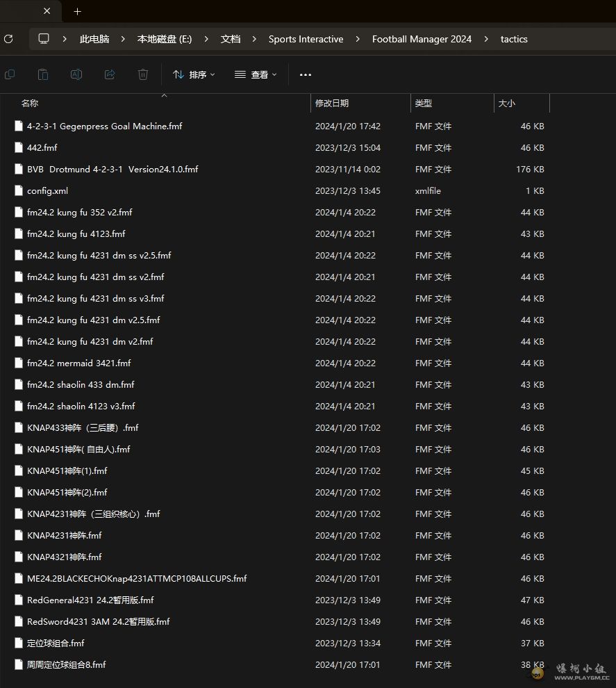
Task: Navigate to 文档 folder in breadcrumb
Action: (230, 39)
